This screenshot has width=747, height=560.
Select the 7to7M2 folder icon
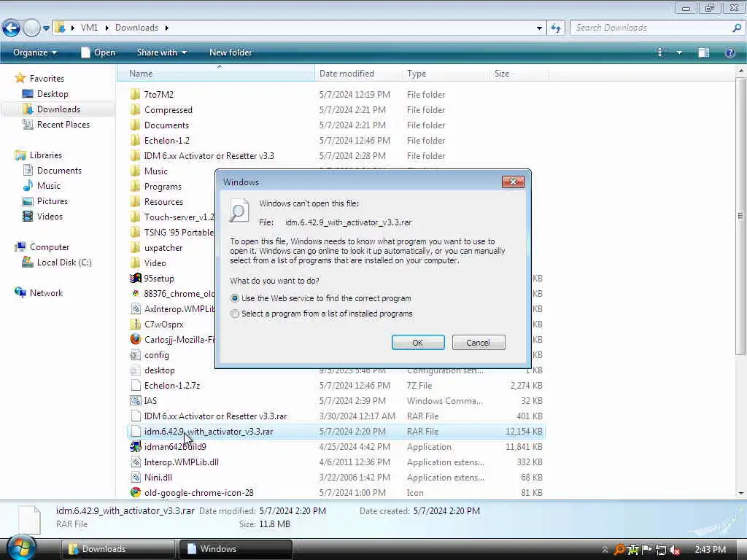point(135,94)
